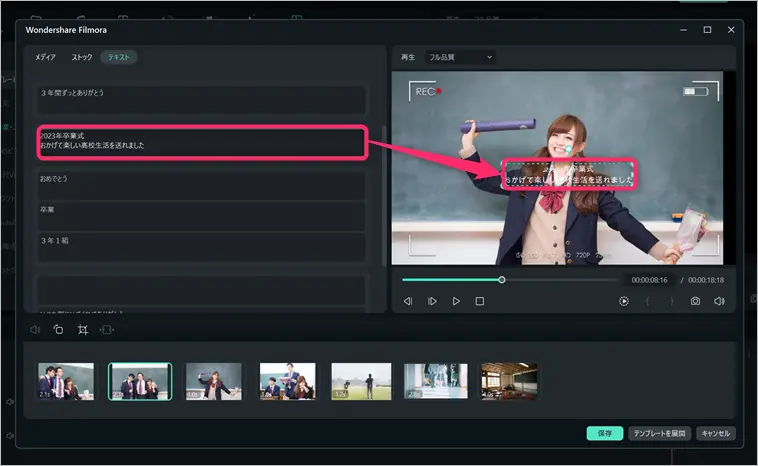
Task: Click the 保存 save button
Action: (x=605, y=433)
